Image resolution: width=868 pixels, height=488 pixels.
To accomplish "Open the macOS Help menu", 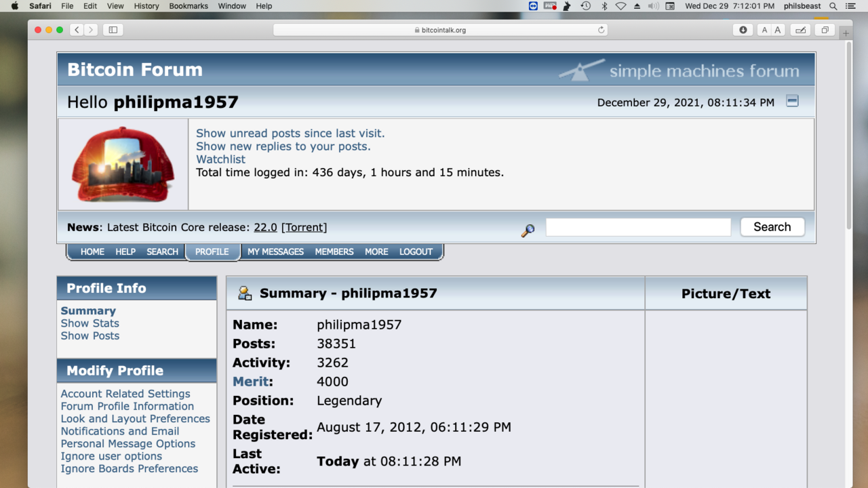I will [264, 6].
